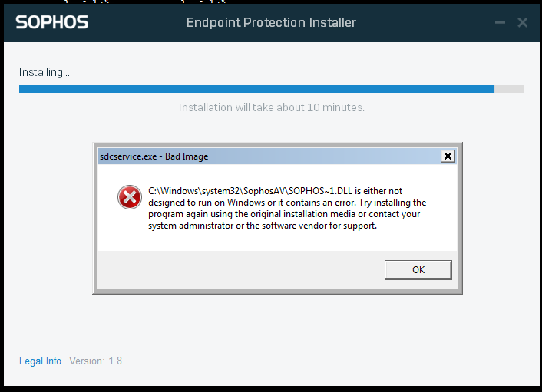
Task: Click the "Installation will take about 10 minutes" text
Action: (x=271, y=107)
